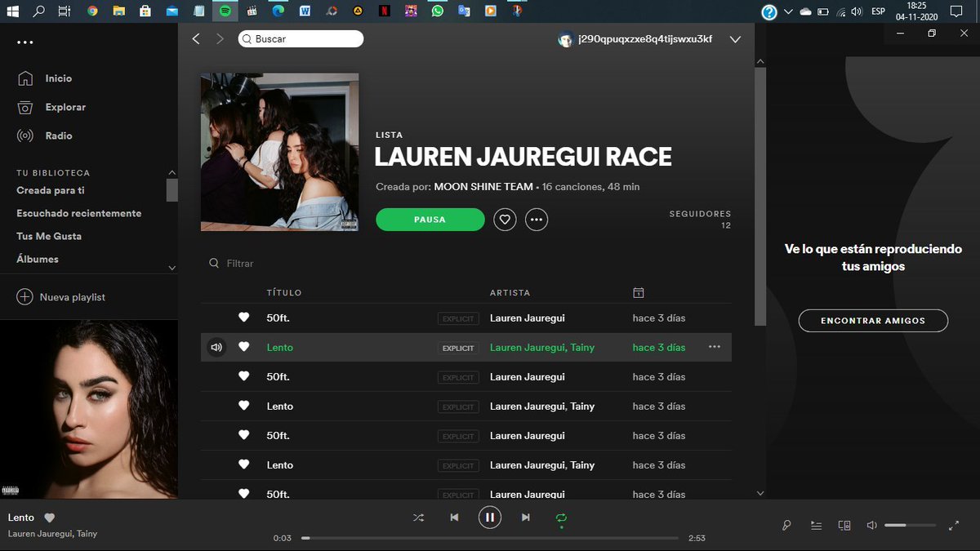Sort tracks by the calendar date column
This screenshot has width=980, height=551.
click(x=639, y=292)
